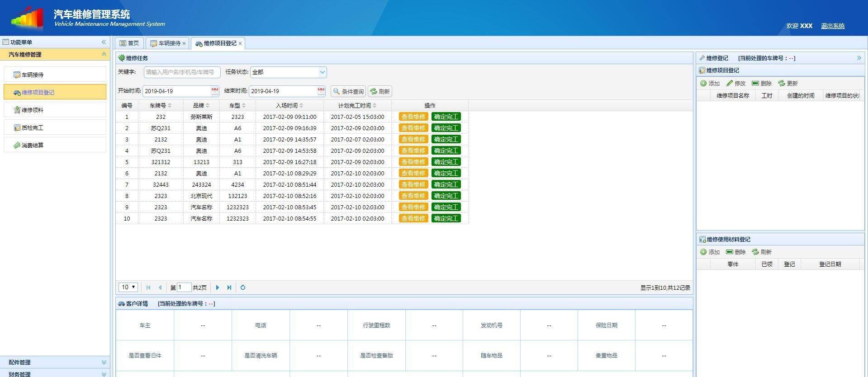Select 维修项目登记 in the sidebar menu
This screenshot has height=377, width=868.
pos(55,92)
